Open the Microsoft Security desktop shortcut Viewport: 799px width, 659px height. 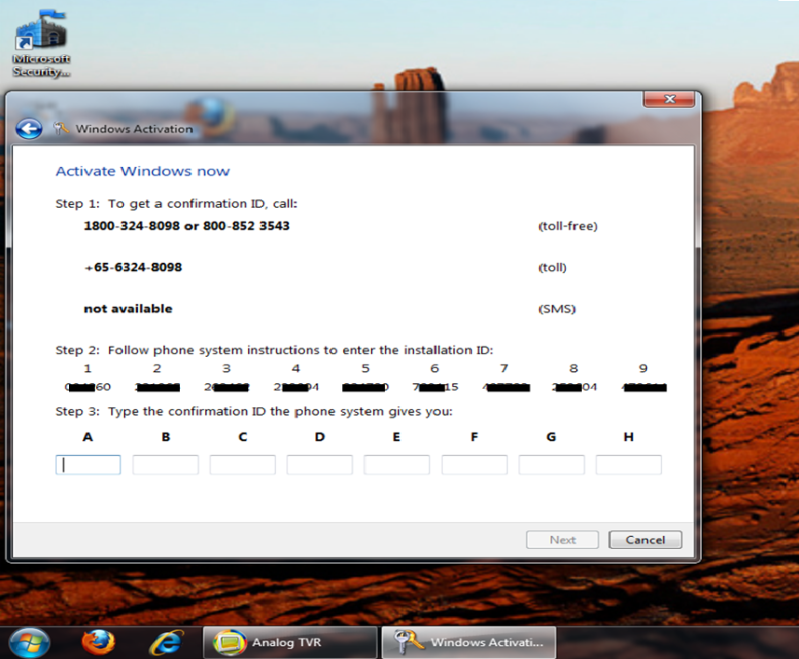(41, 43)
